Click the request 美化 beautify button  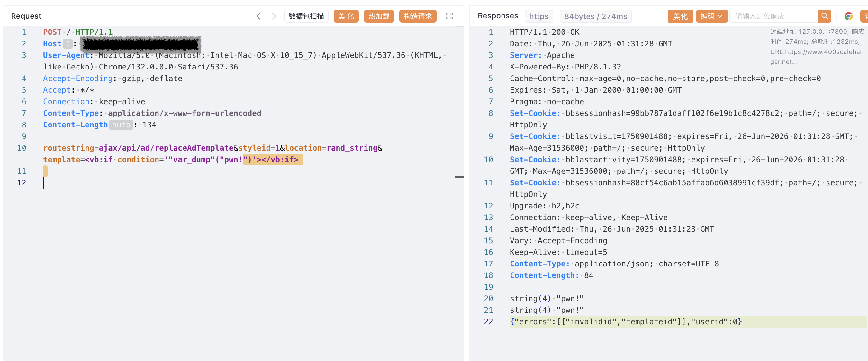(346, 16)
